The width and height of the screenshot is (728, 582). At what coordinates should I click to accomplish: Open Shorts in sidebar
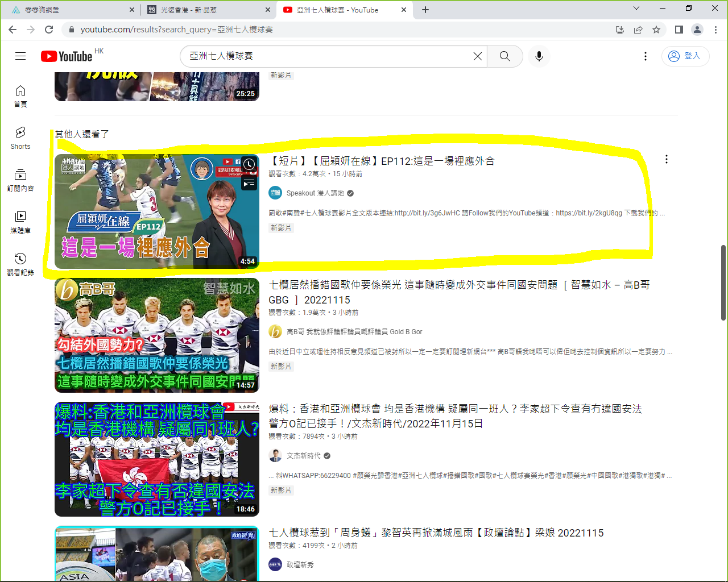coord(20,138)
